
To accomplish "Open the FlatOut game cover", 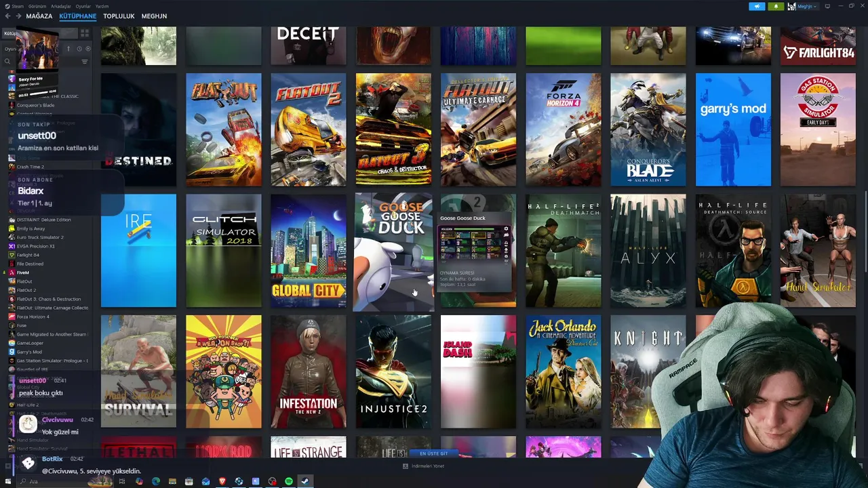I will [x=223, y=129].
